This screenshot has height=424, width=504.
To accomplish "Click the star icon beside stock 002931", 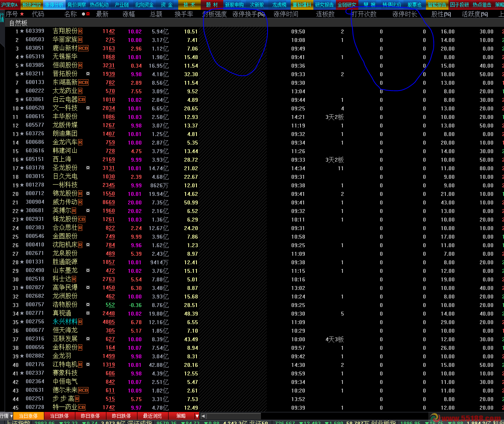I will click(22, 219).
